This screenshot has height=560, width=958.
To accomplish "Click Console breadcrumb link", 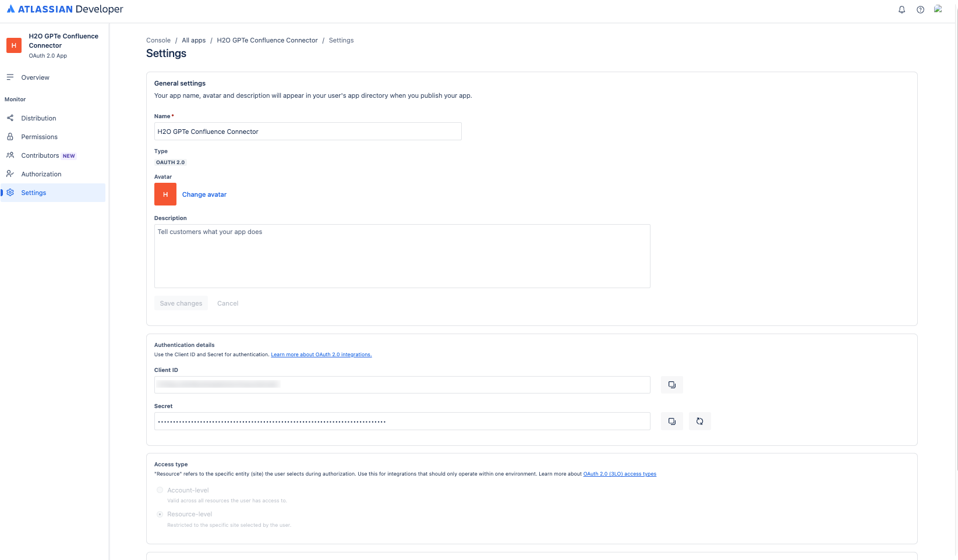I will click(158, 40).
